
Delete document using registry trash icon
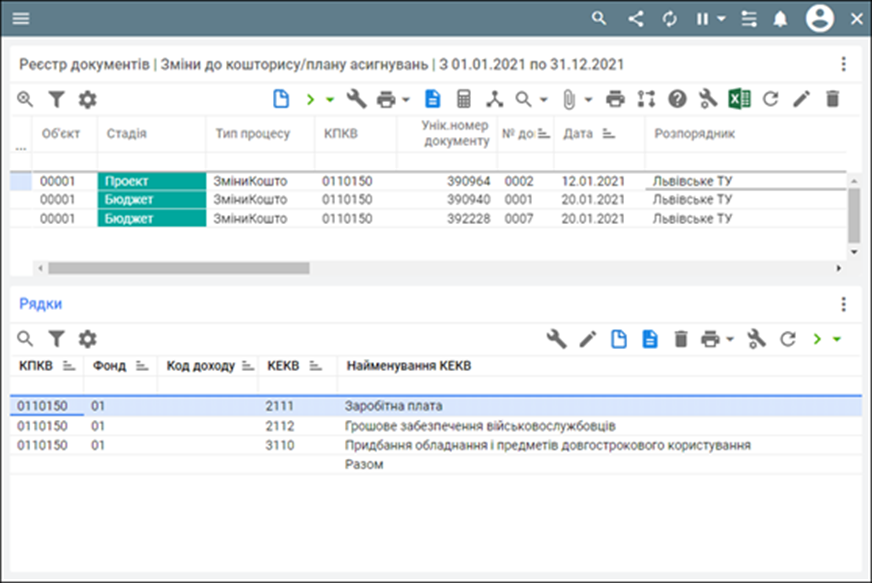[x=832, y=99]
